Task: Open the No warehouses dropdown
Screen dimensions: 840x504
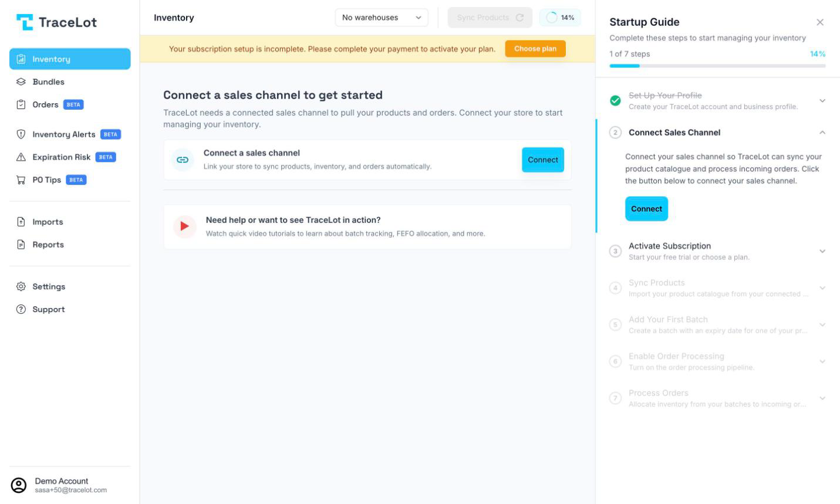Action: pyautogui.click(x=382, y=18)
